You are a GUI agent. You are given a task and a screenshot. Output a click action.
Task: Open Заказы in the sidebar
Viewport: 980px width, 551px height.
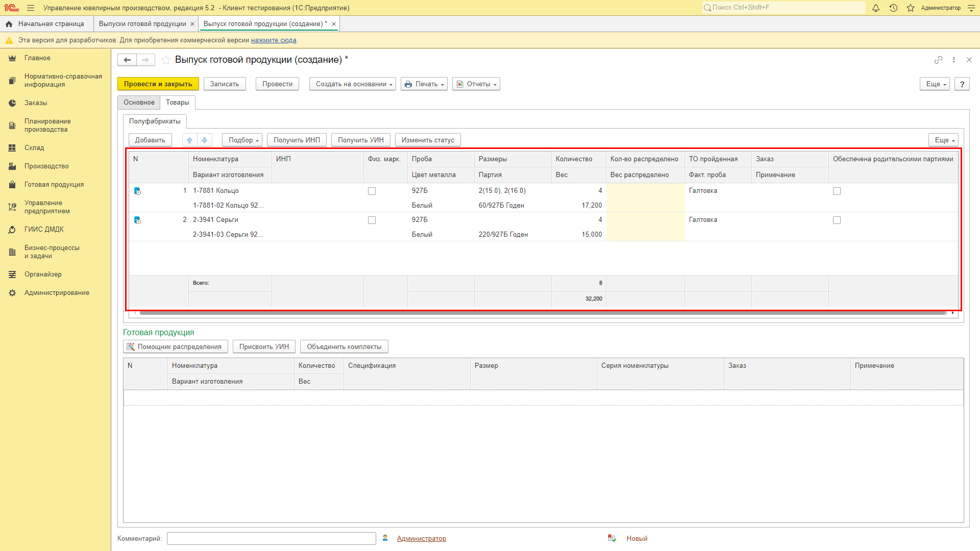(x=36, y=103)
